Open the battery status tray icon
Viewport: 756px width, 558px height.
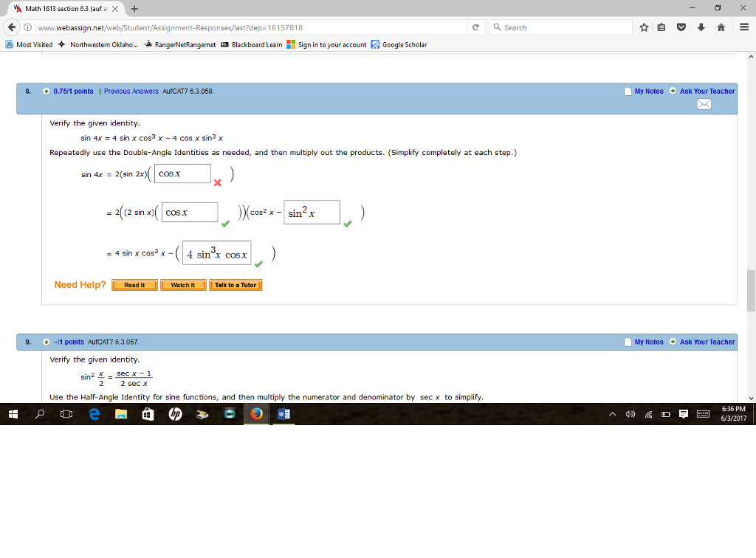click(666, 414)
